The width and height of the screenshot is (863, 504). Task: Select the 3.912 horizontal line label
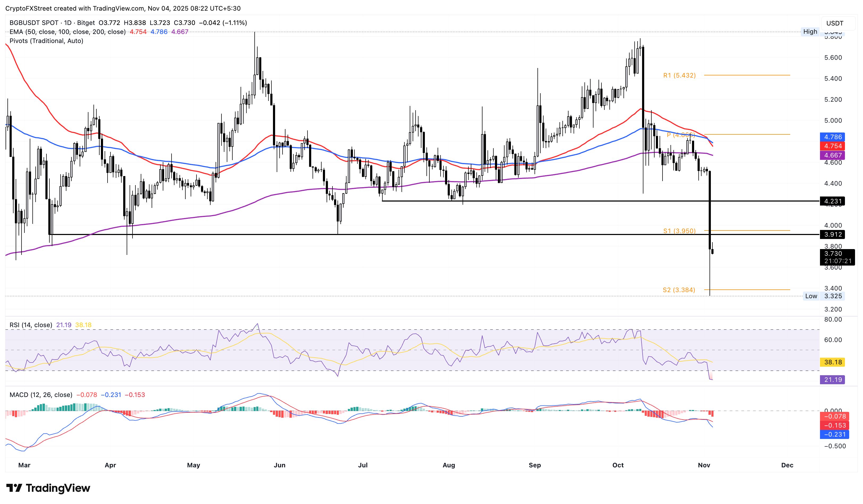[x=832, y=234]
